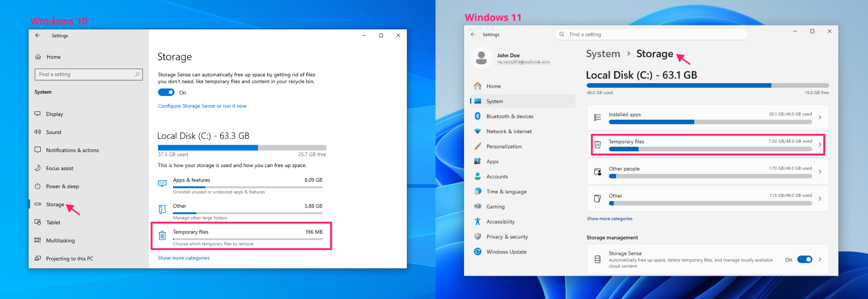Open Accounts in Windows 11 sidebar
The width and height of the screenshot is (868, 299).
tap(522, 176)
